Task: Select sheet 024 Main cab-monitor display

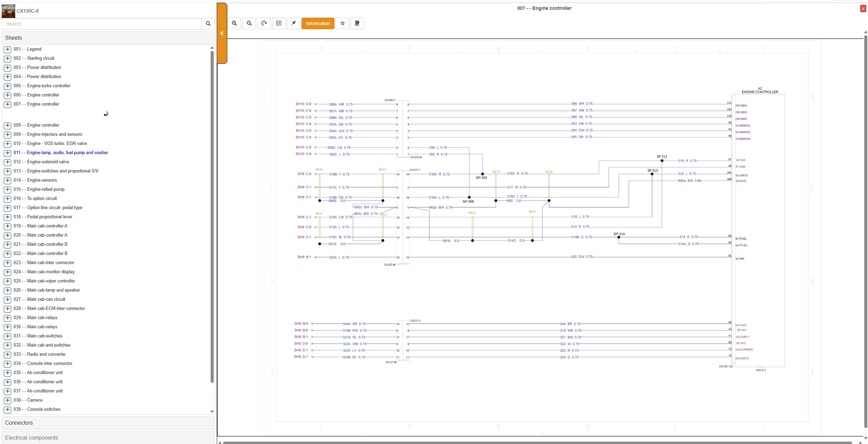Action: [44, 272]
